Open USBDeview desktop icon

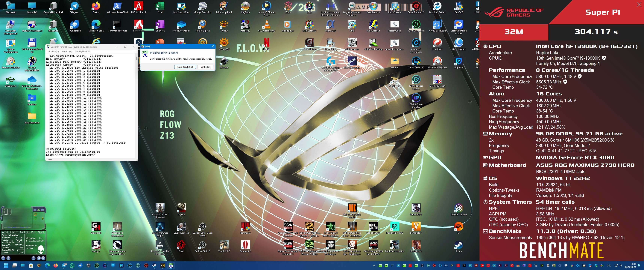[x=10, y=81]
